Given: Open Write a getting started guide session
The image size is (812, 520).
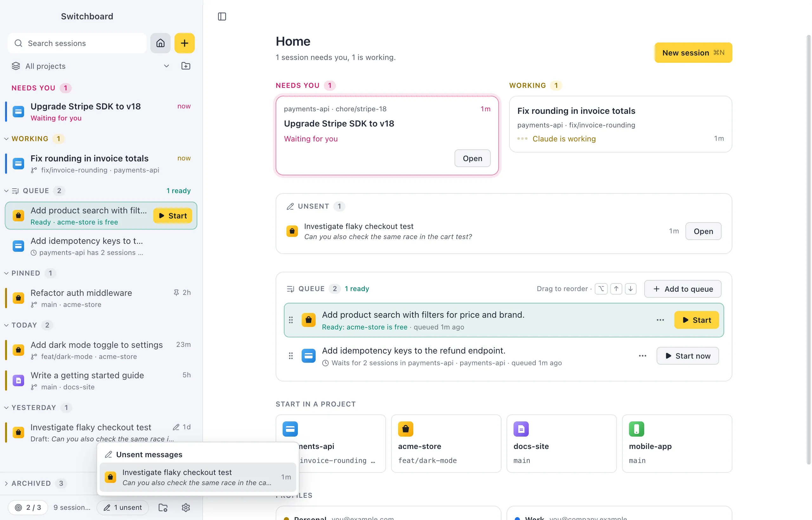Looking at the screenshot, I should 101,380.
